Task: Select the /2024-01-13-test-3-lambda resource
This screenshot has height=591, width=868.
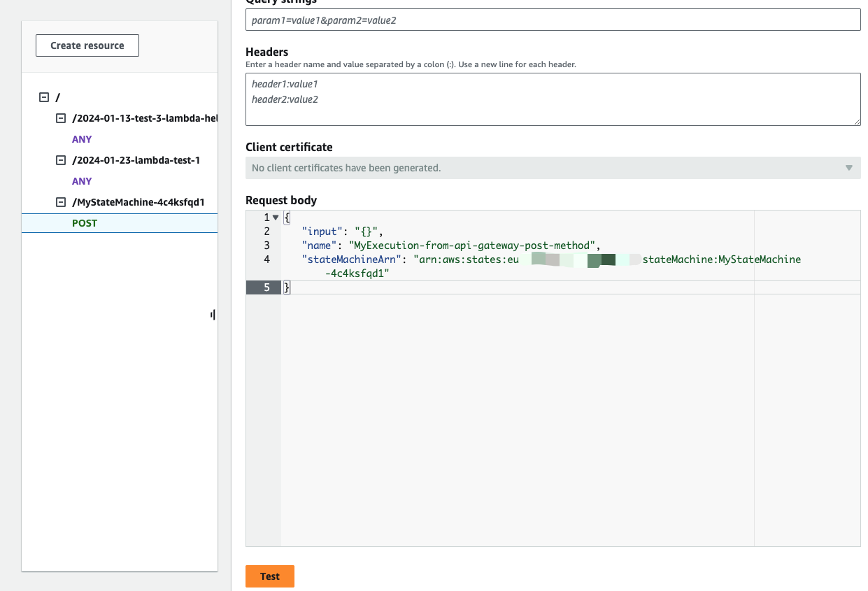Action: coord(145,118)
